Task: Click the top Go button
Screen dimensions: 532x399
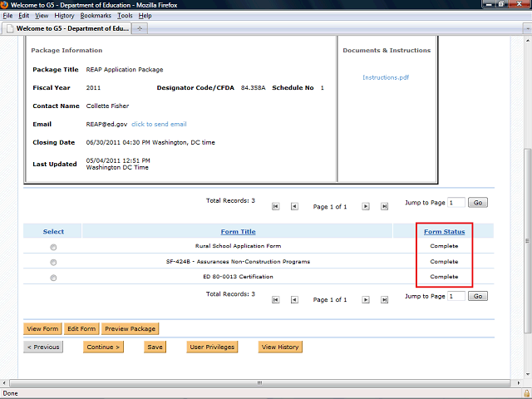Action: 478,203
